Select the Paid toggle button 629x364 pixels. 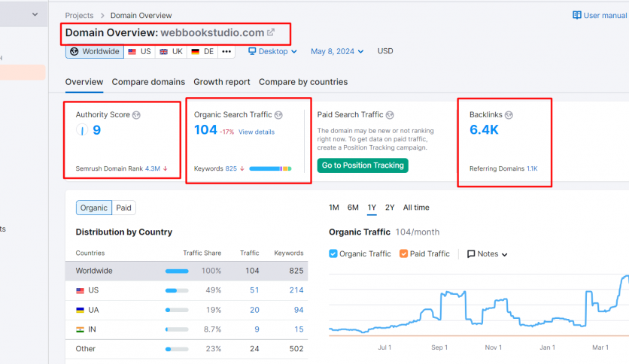(x=123, y=208)
